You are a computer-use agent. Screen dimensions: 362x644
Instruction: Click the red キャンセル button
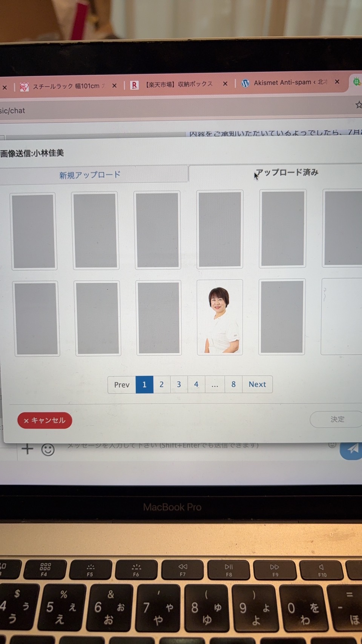coord(44,420)
